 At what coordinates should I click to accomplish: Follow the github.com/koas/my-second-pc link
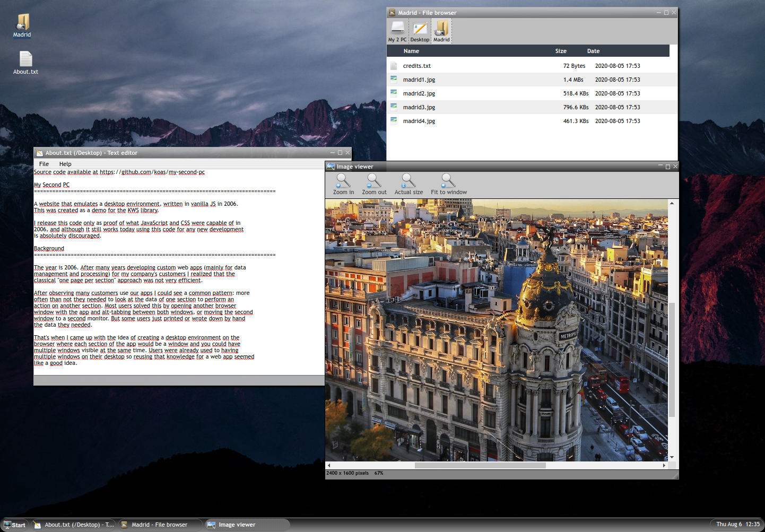coord(159,172)
